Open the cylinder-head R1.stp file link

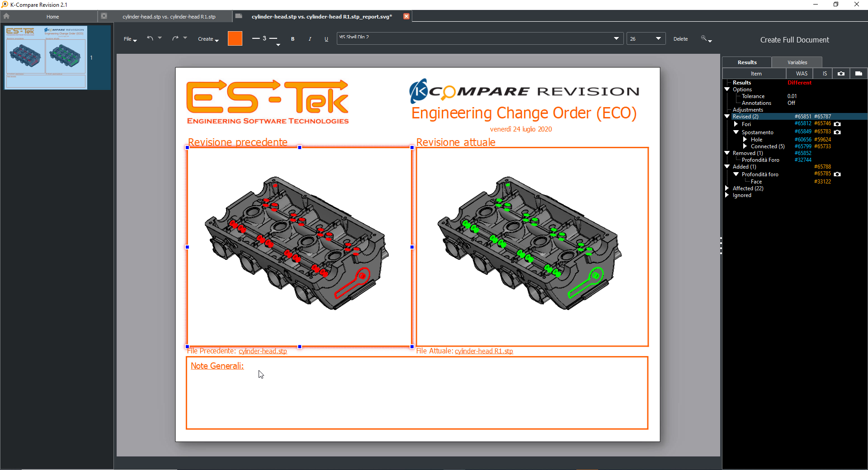tap(484, 351)
